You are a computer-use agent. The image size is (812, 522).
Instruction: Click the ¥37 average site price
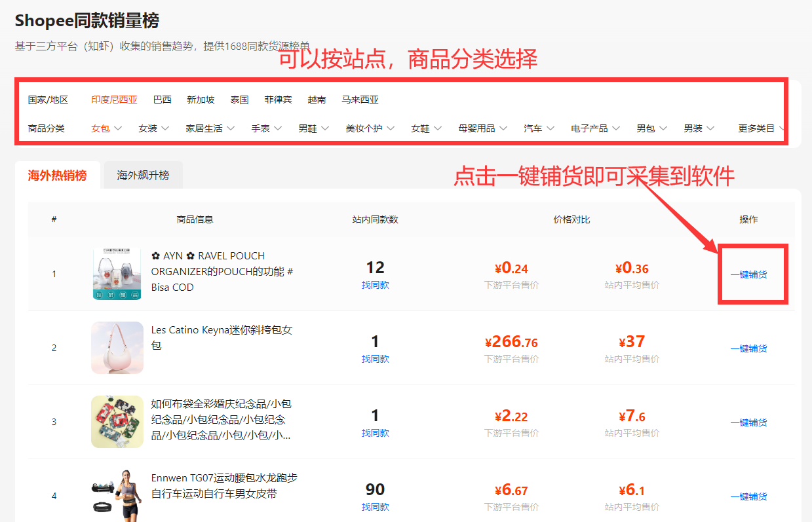coord(632,342)
